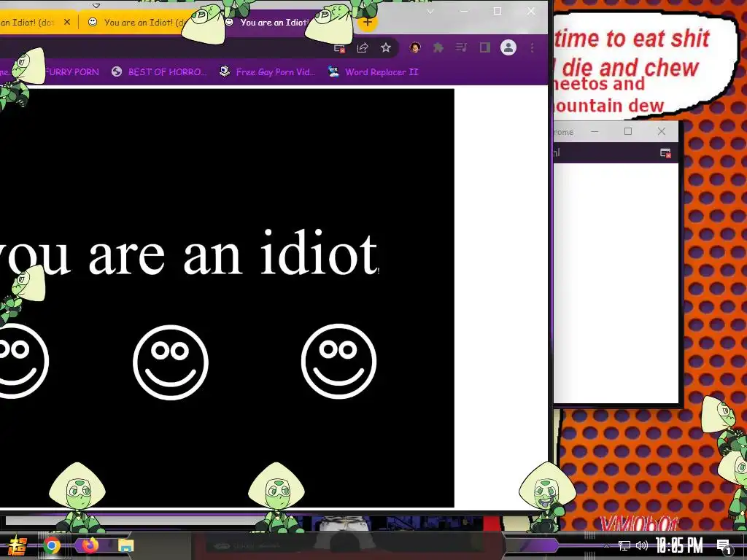Click the Word Replacer II bookmark favicon
747x560 pixels.
pos(333,72)
